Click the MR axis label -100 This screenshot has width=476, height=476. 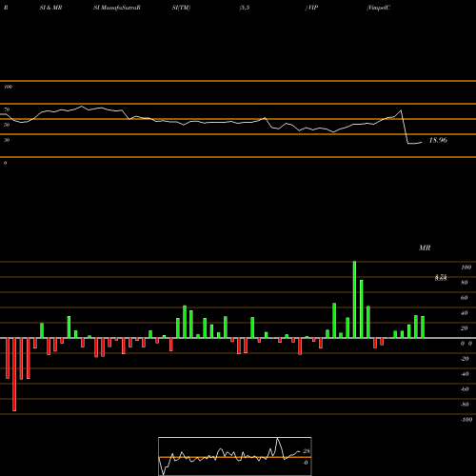coord(466,420)
